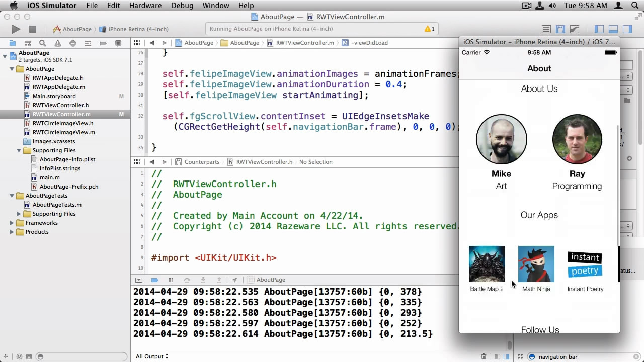Switch to the Assistant editor
Viewport: 644px width, 362px height.
[x=560, y=29]
